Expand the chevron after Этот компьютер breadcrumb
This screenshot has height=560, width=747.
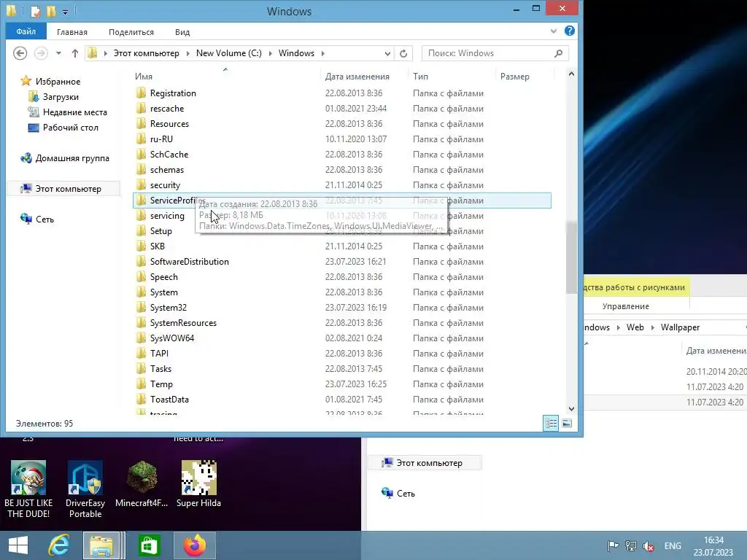point(187,53)
